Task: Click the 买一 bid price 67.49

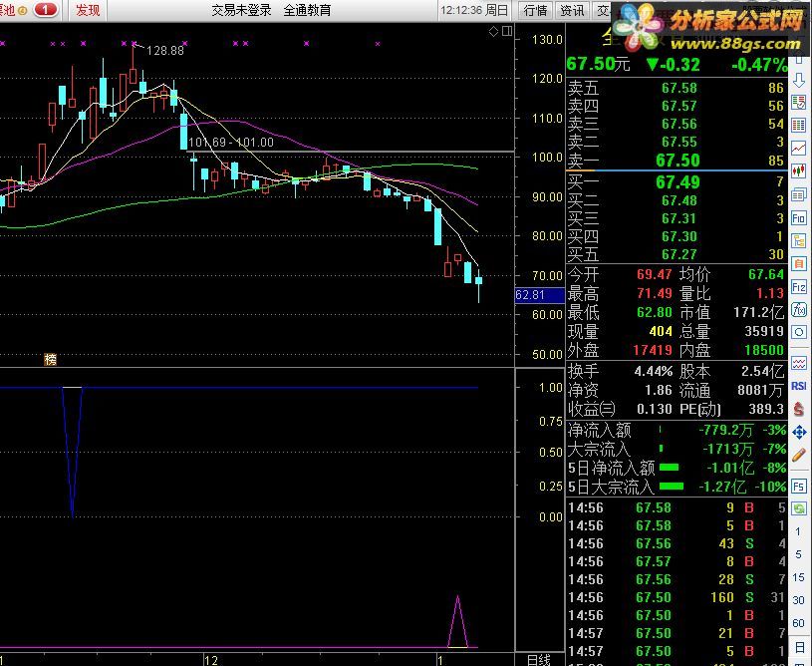Action: 677,181
